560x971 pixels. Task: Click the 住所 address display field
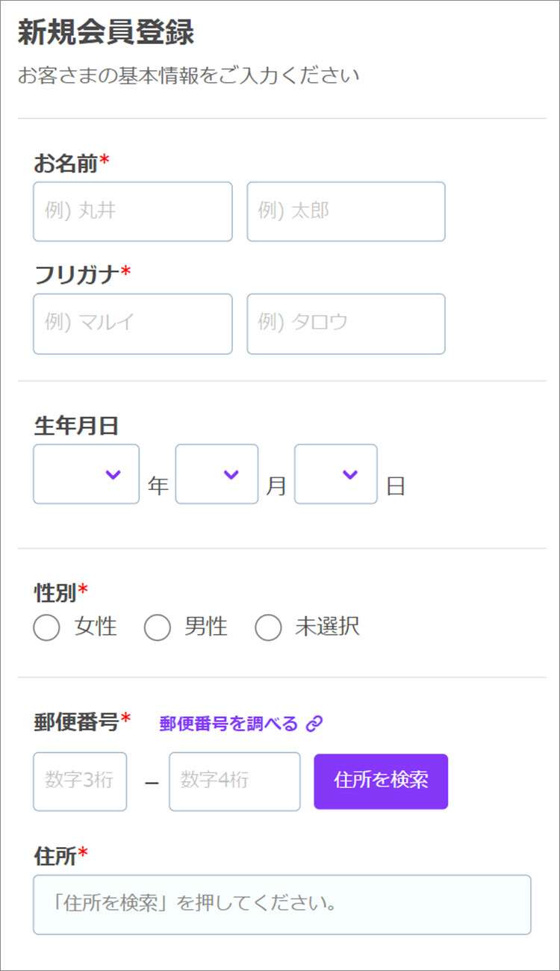[280, 904]
